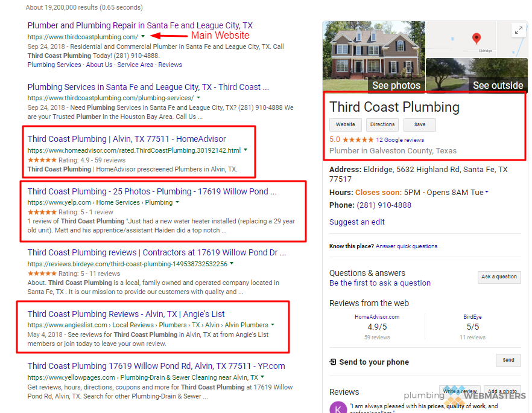Open the Service Area sitelink
The width and height of the screenshot is (532, 413).
[x=135, y=65]
